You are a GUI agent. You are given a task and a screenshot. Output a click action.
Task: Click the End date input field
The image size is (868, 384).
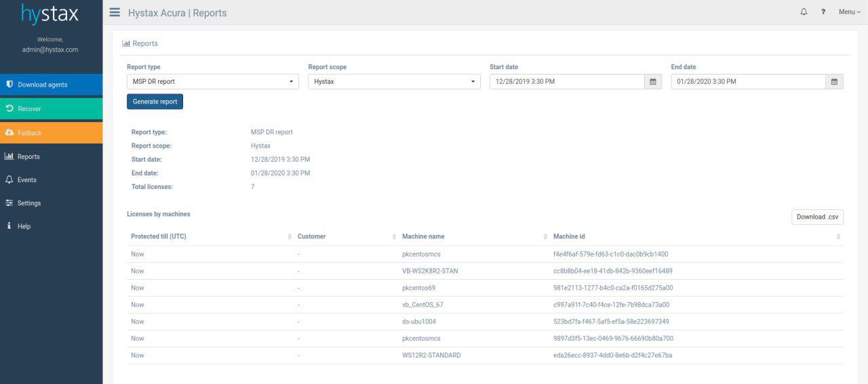point(749,81)
